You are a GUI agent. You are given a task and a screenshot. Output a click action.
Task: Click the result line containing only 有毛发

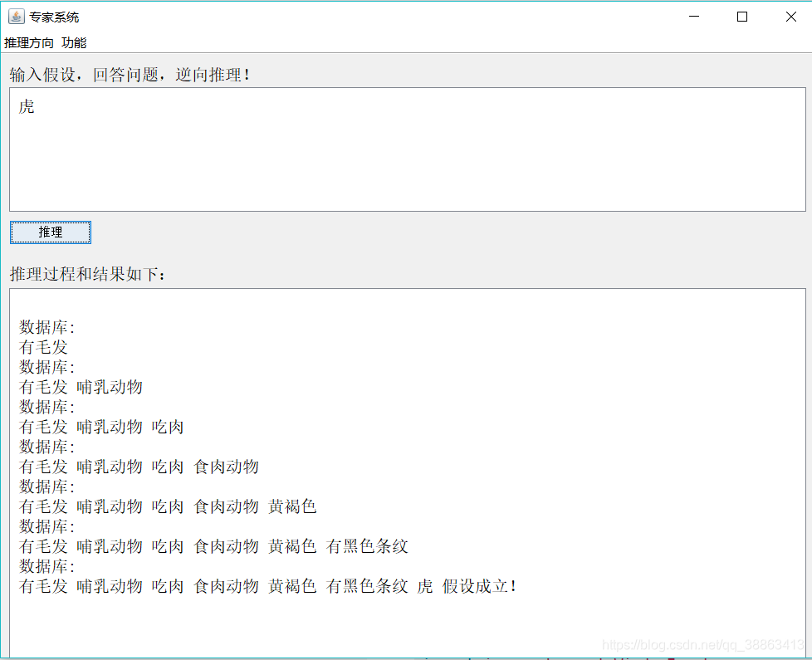(x=43, y=347)
